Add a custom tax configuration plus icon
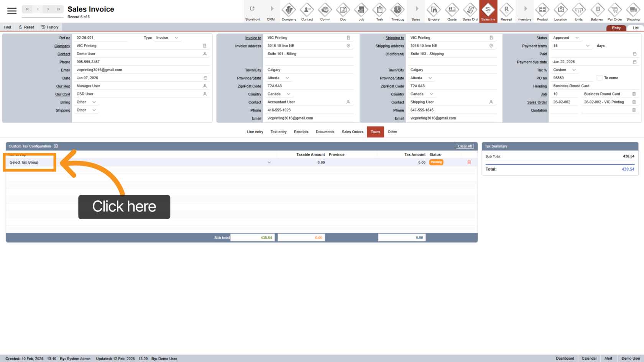The height and width of the screenshot is (362, 644). 56,146
